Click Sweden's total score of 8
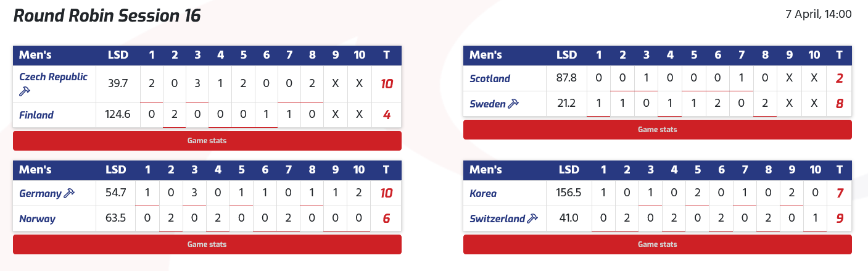The image size is (868, 271). [x=839, y=104]
